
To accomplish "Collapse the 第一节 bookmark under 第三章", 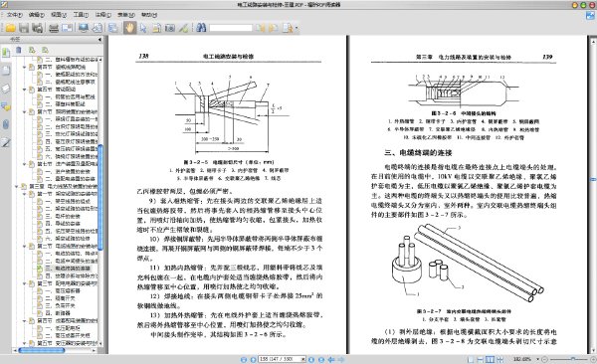I will click(24, 194).
